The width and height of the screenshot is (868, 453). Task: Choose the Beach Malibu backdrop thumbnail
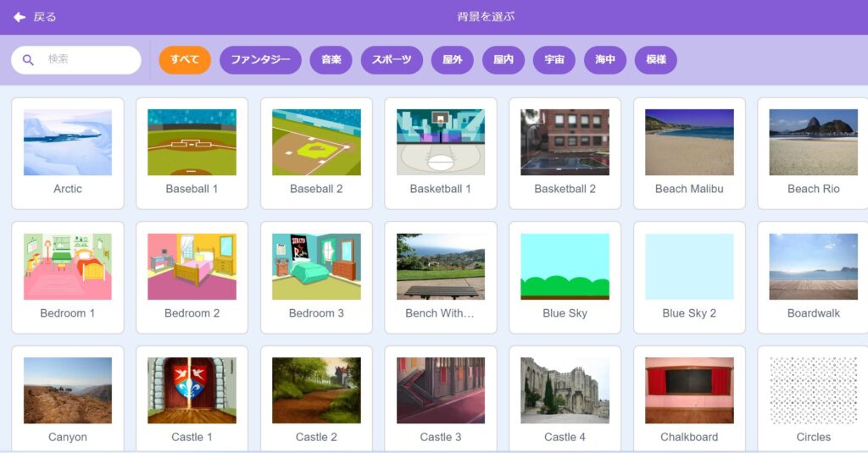(690, 142)
